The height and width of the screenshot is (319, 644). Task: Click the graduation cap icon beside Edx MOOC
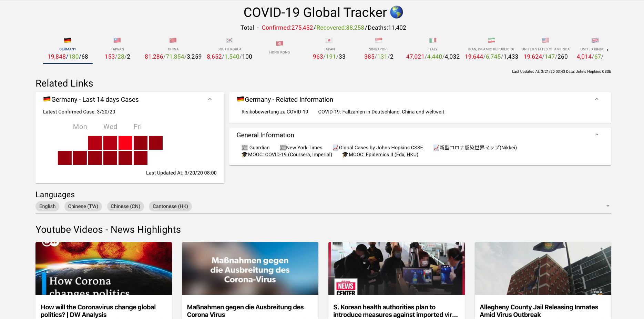click(345, 154)
